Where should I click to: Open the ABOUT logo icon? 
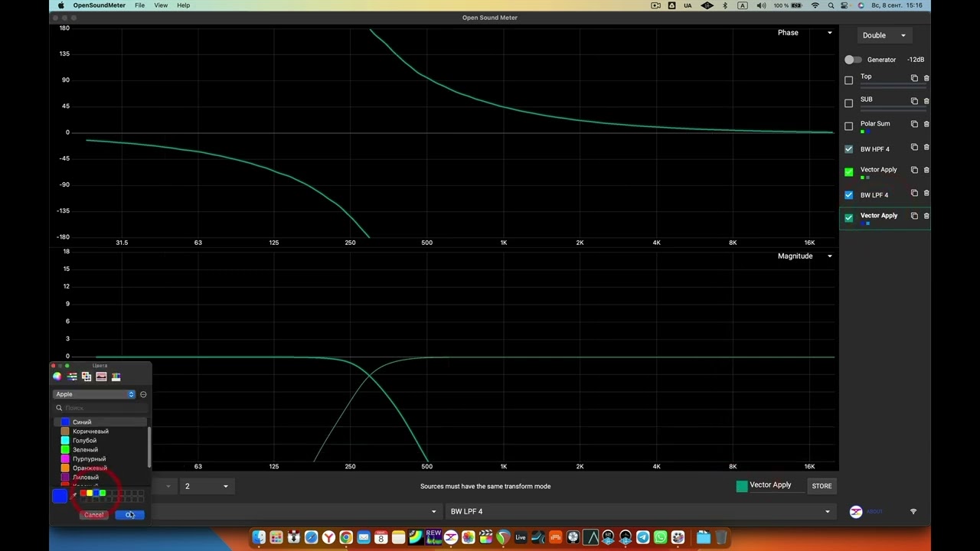pyautogui.click(x=856, y=512)
